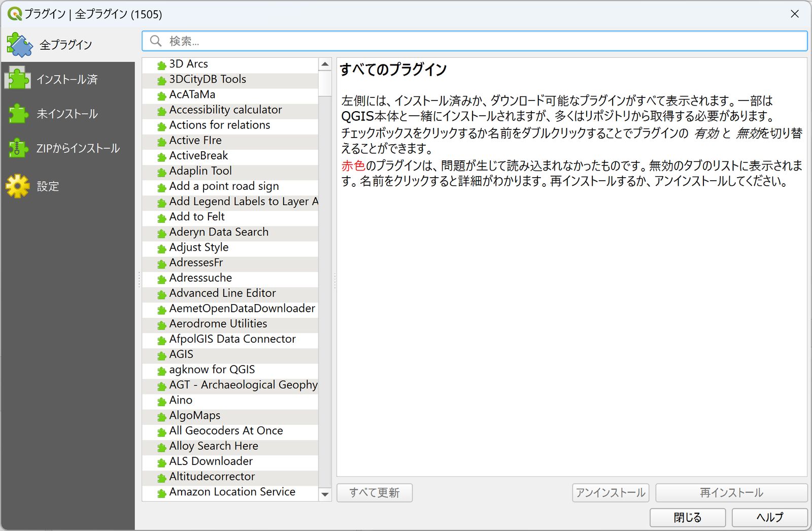
Task: Click plugin icon beside Add to Felt
Action: pos(162,218)
